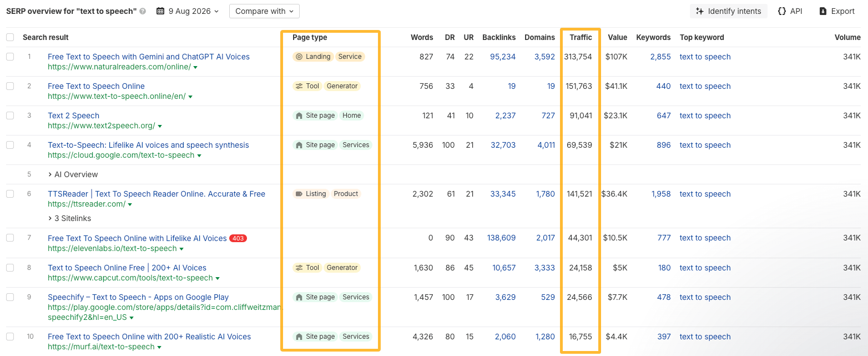Click the Home tag in Text 2 Speech row

coord(351,116)
